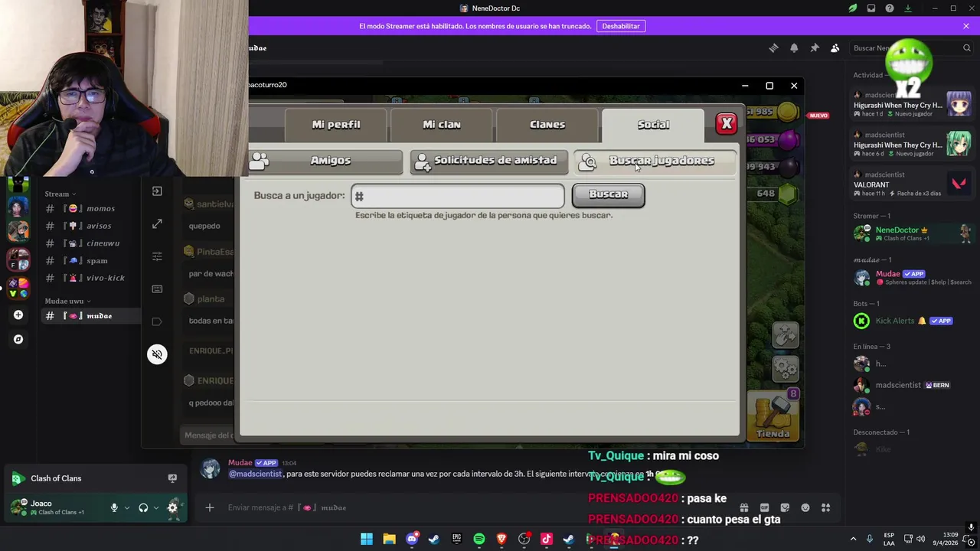Click the Deshabilitar streamer mode button
The width and height of the screenshot is (980, 551).
pos(621,26)
